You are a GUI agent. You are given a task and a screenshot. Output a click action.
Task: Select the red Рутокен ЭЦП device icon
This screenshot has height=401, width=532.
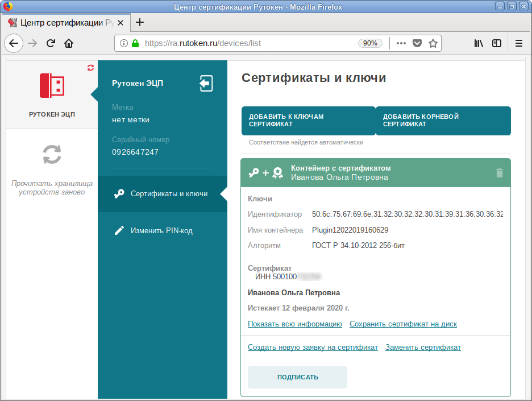coord(52,85)
